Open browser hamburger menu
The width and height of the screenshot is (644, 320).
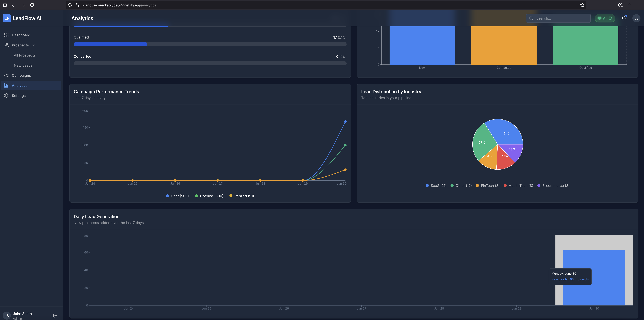tap(638, 5)
